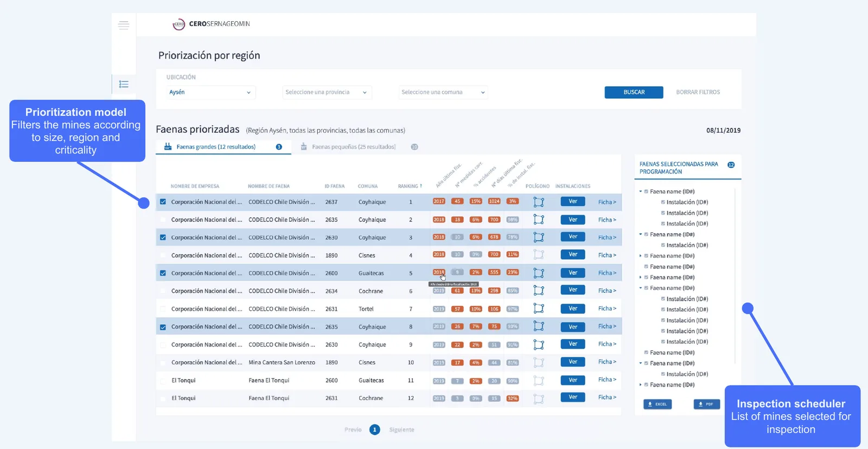Click the badge 12 beside Faenas seleccionadas
The image size is (868, 449).
731,165
